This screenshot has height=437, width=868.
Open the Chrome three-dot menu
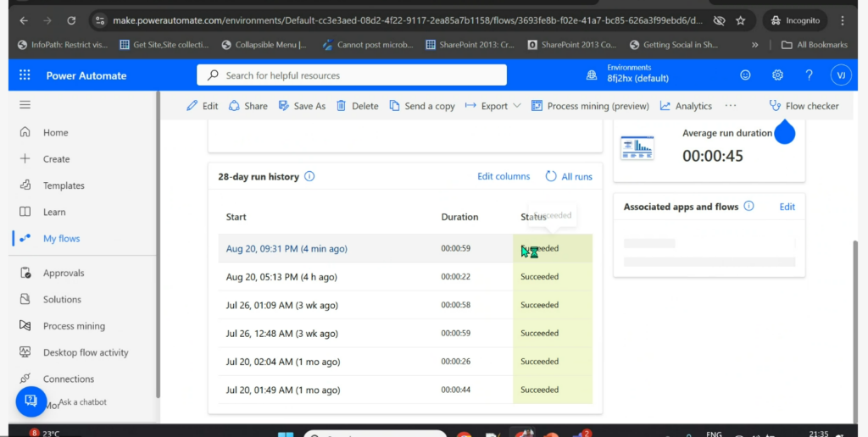842,20
